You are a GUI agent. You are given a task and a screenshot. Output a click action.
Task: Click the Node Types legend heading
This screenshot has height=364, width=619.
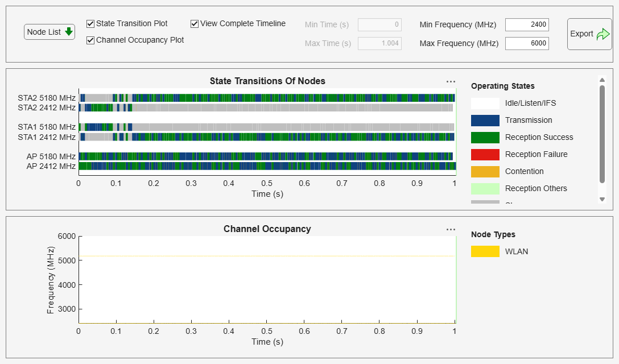click(x=493, y=234)
